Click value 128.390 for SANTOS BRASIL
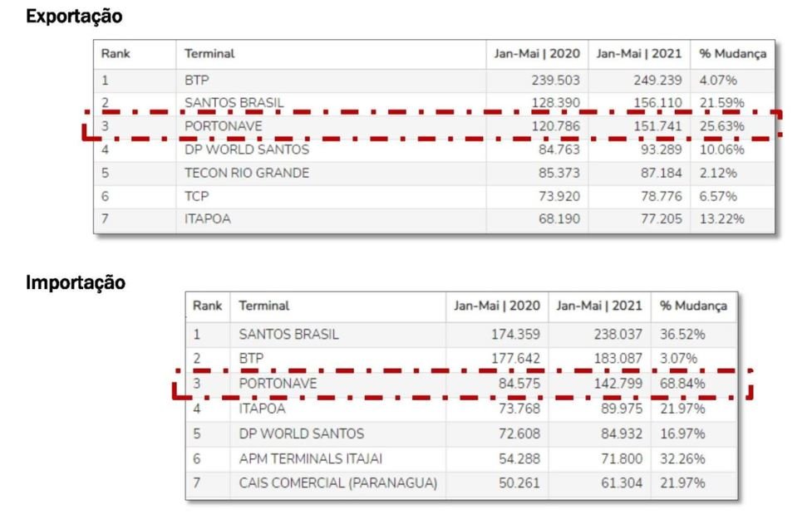This screenshot has width=812, height=524. pos(555,102)
